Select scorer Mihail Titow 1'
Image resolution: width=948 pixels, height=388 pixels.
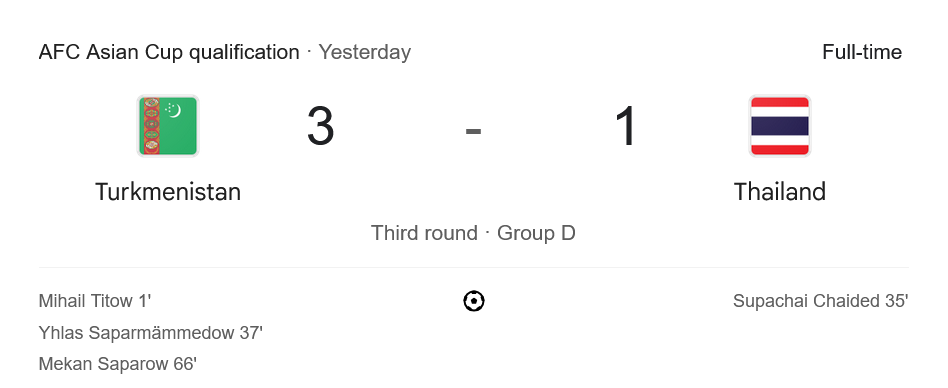coord(95,301)
